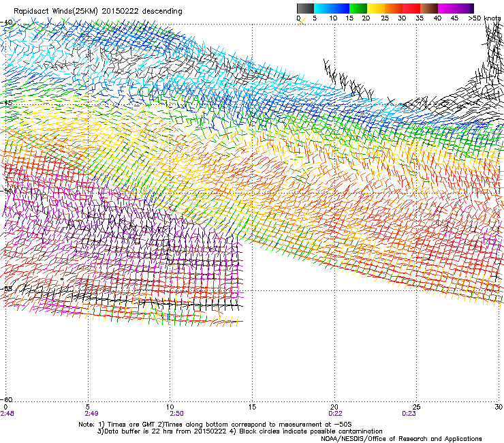Click the green 15–20 knots legend color
This screenshot has height=443, width=504.
tap(358, 8)
